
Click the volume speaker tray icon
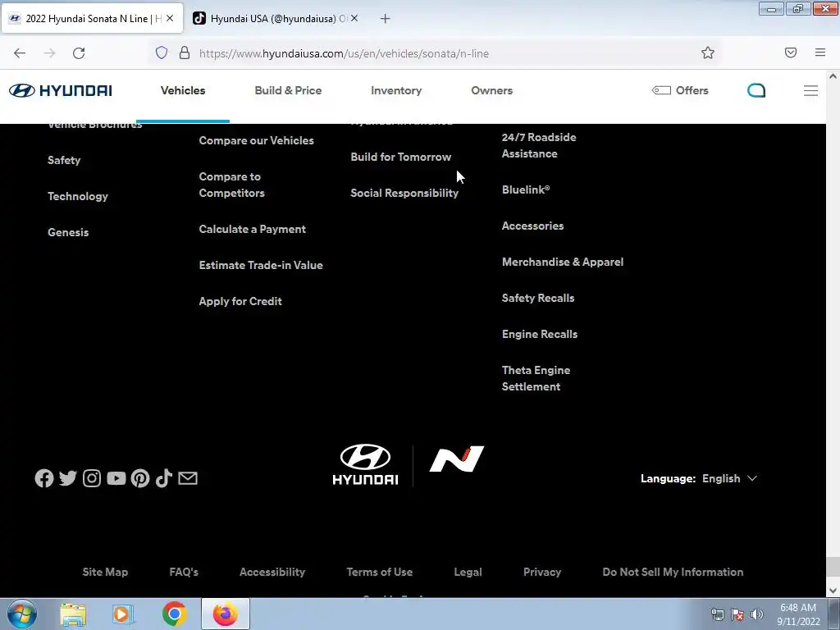coord(757,614)
